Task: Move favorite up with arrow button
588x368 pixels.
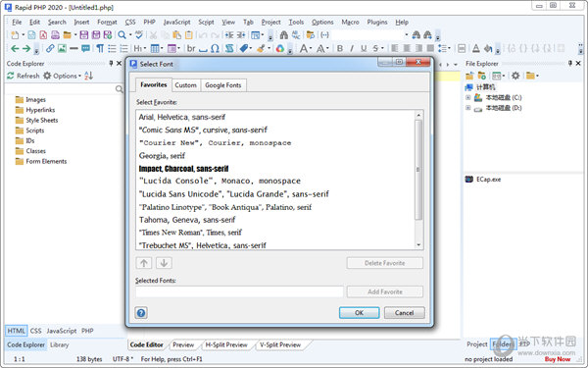Action: click(144, 263)
